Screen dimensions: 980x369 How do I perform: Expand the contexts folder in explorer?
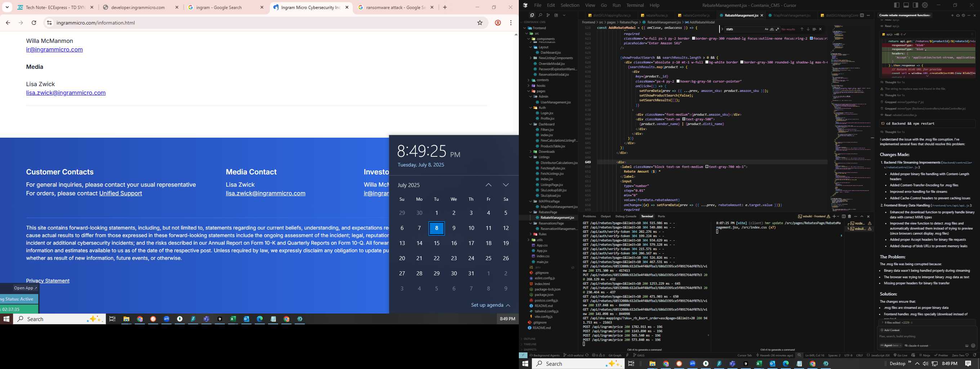[539, 80]
